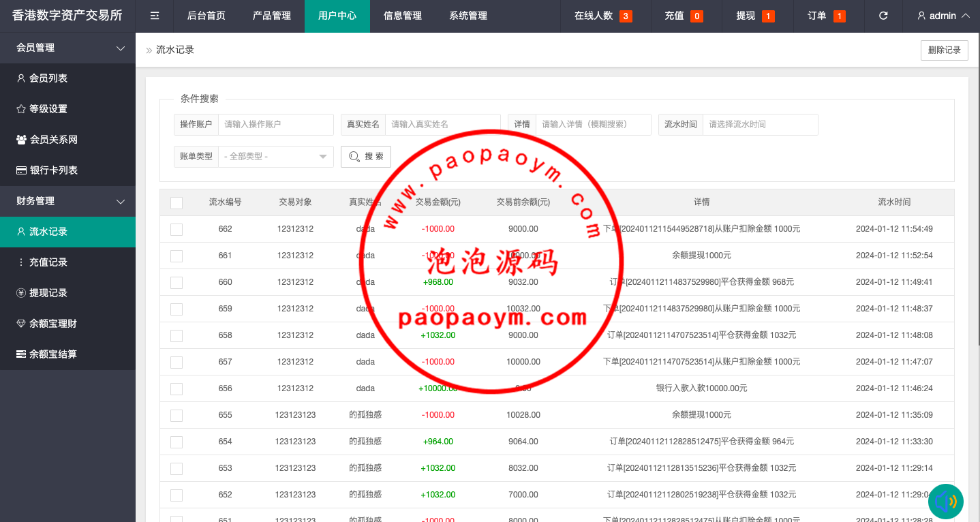
Task: Click the online users count badge 3
Action: (x=626, y=16)
